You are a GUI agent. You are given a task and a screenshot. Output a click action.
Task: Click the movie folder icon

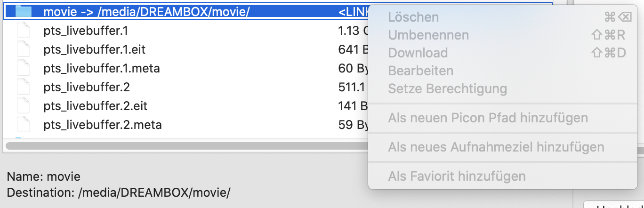pos(23,12)
